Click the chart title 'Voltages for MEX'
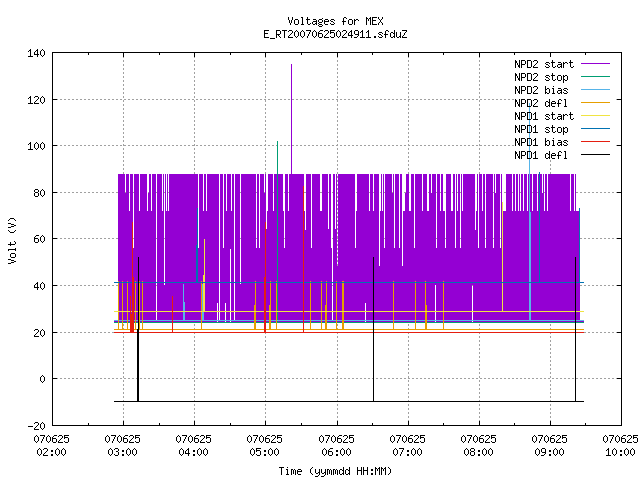Viewport: 640px width, 480px height. (335, 21)
